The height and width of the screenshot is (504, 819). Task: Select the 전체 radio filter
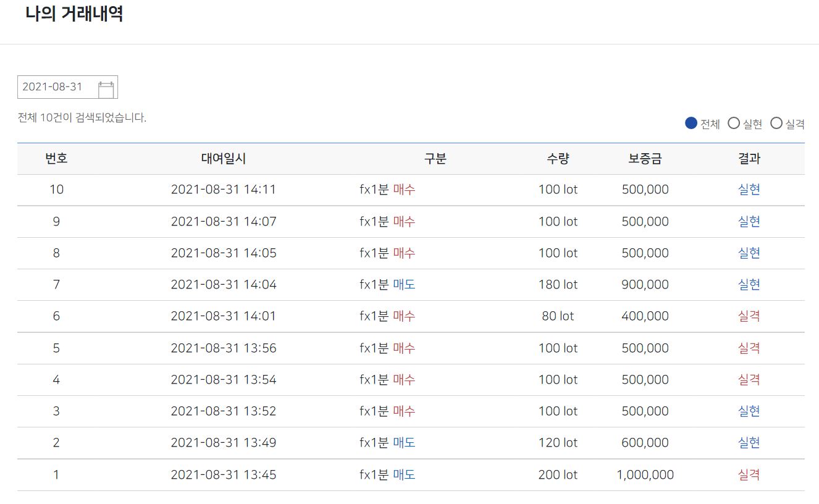691,124
